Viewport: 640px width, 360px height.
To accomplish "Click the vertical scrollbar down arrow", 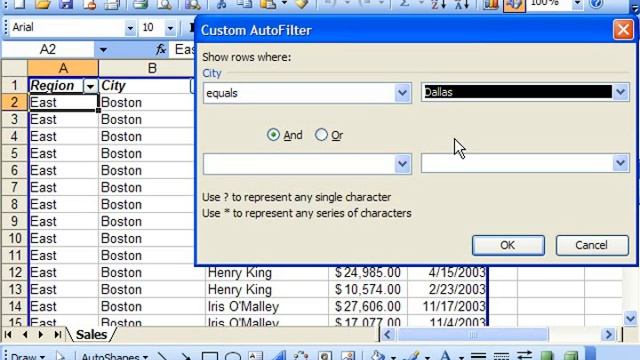I will point(631,318).
